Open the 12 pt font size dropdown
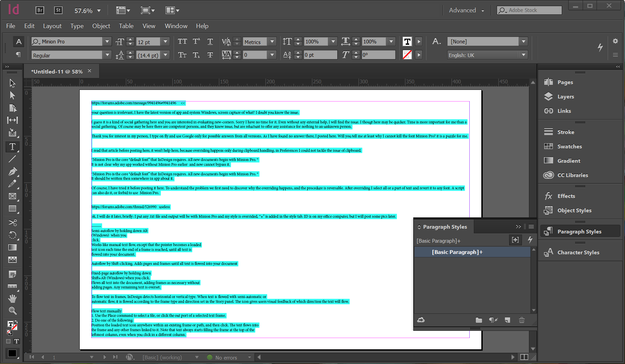This screenshot has height=364, width=625. tap(166, 41)
